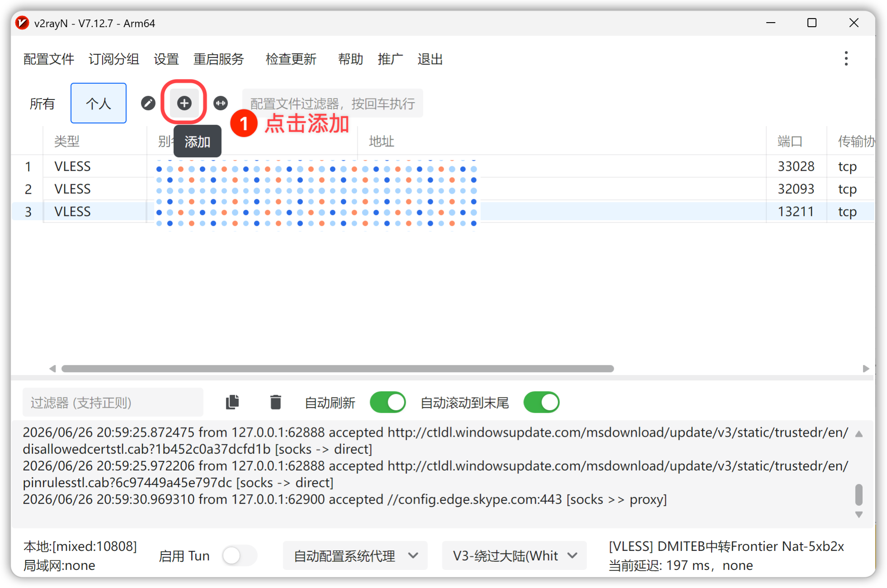Click the right arrow of horizontal scrollbar

pyautogui.click(x=865, y=368)
